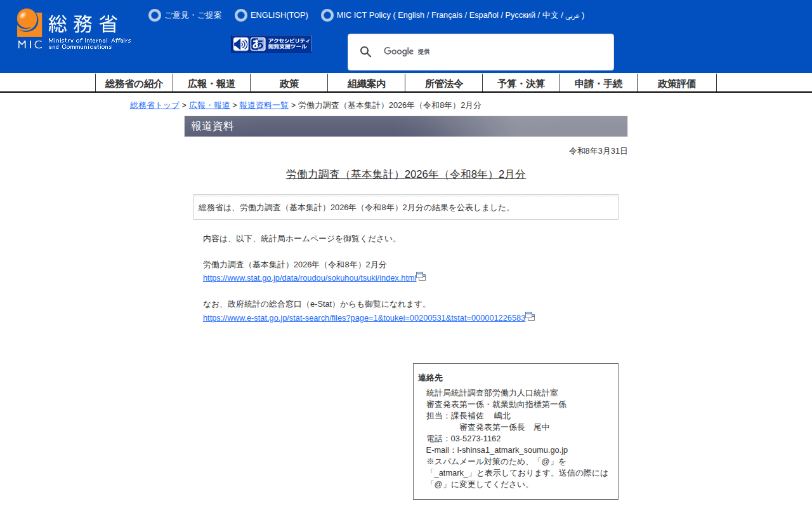Click the external link icon after e-stat URL
Image resolution: width=812 pixels, height=508 pixels.
[x=530, y=317]
